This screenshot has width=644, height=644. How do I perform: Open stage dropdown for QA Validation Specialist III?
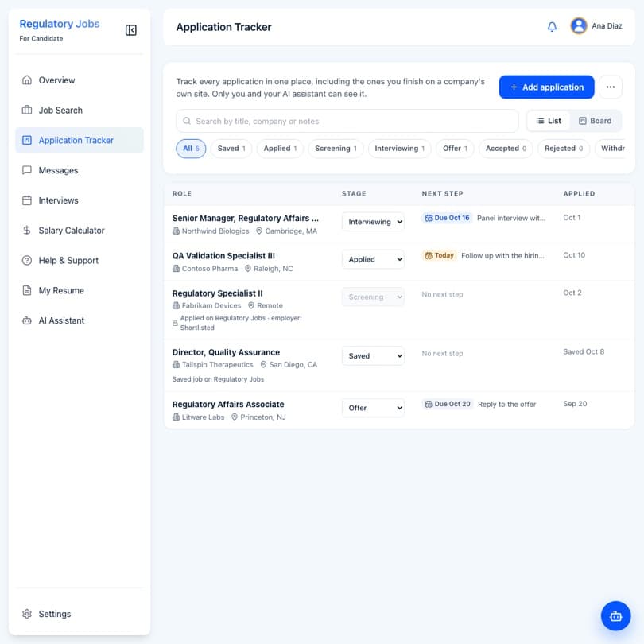pyautogui.click(x=373, y=259)
